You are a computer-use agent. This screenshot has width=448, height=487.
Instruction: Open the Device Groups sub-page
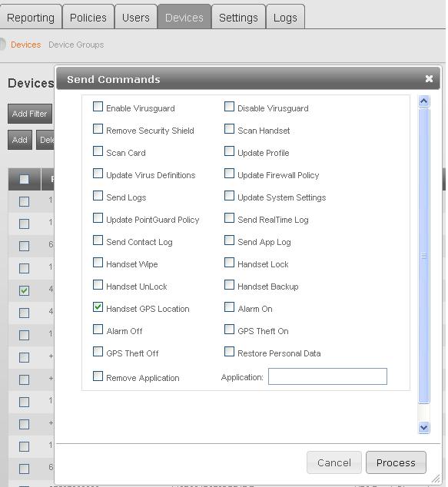76,45
